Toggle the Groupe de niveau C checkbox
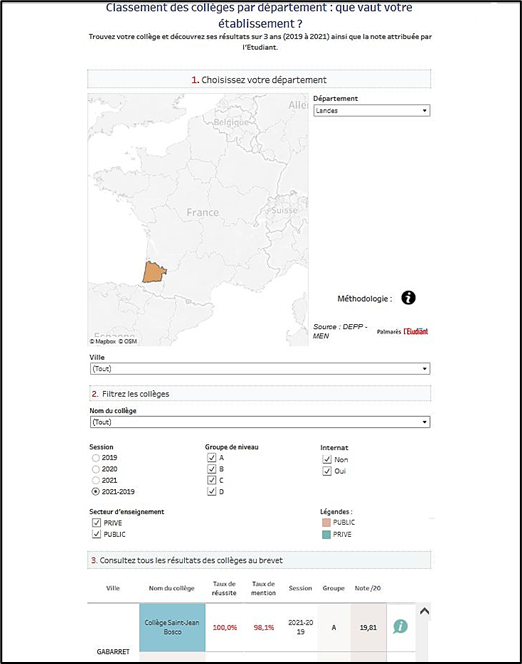Viewport: 522px width, 664px height. [x=212, y=480]
